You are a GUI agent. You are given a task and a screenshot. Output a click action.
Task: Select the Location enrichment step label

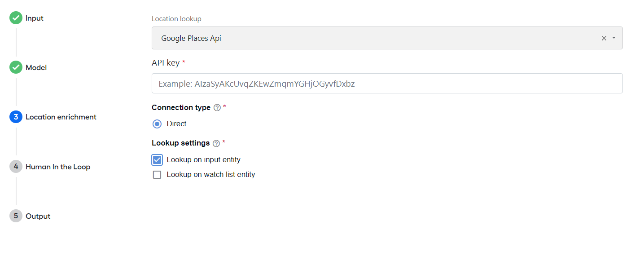[x=61, y=117]
